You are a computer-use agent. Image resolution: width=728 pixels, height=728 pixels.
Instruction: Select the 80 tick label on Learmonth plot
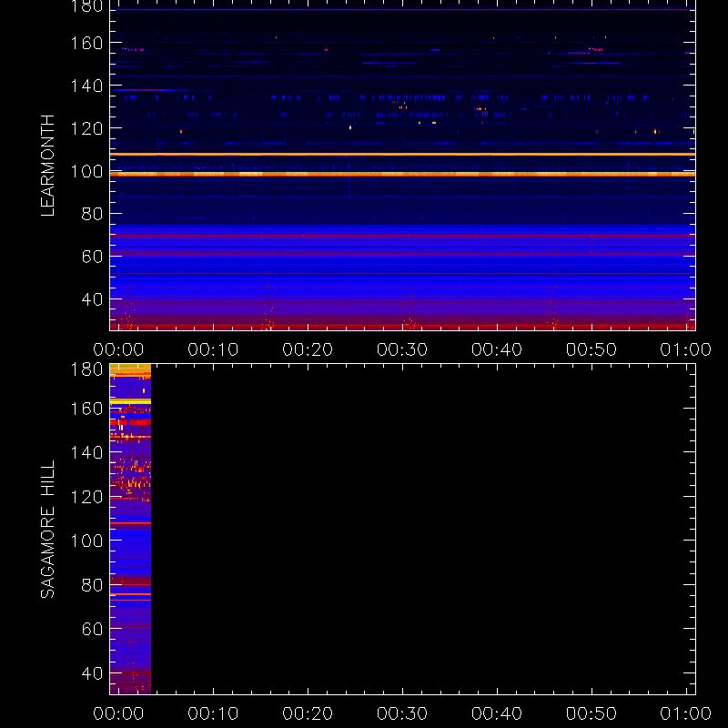click(x=92, y=214)
